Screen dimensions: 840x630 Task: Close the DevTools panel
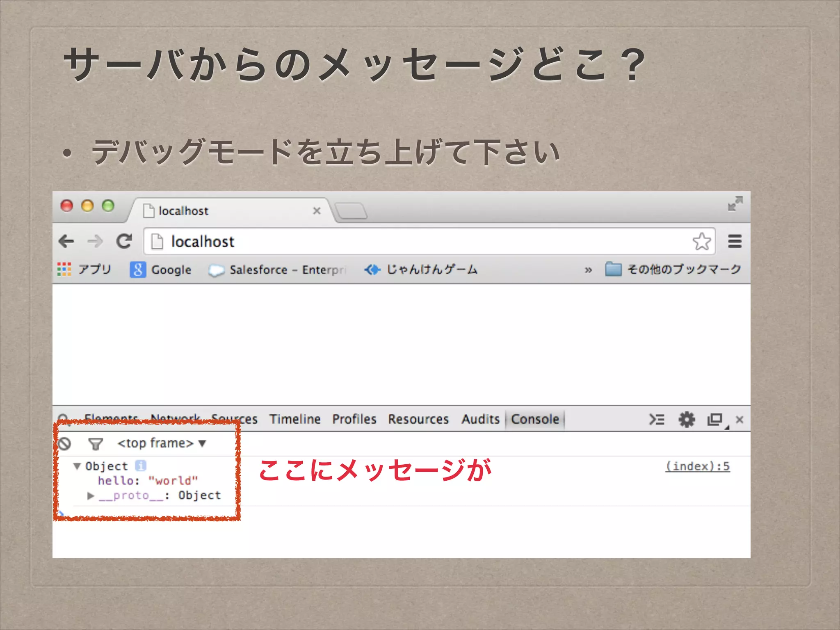tap(740, 420)
